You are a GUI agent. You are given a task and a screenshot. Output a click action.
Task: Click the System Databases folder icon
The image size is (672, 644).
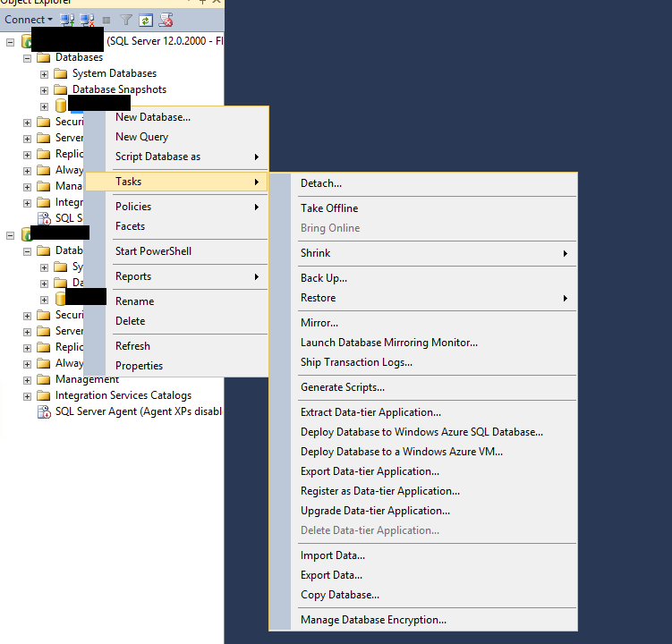[x=61, y=73]
